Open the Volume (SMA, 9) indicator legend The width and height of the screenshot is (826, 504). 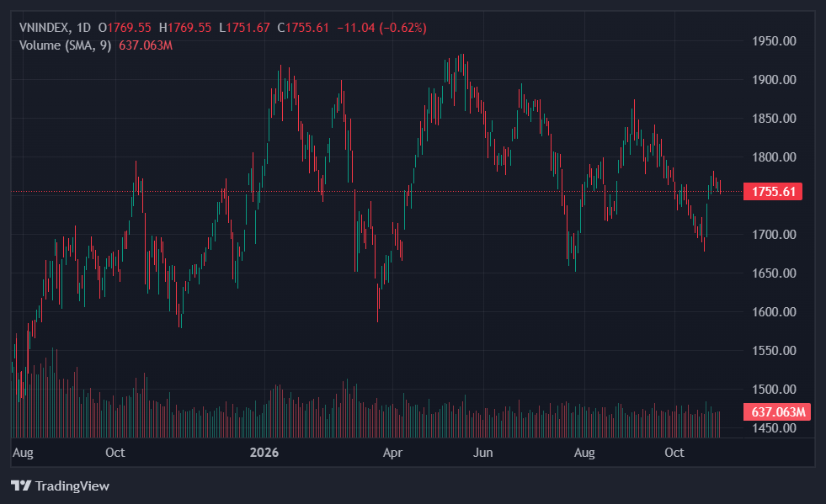[66, 45]
